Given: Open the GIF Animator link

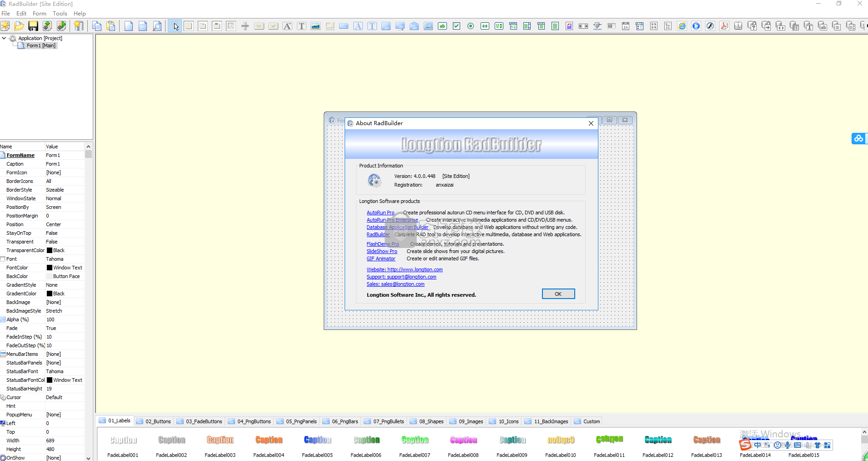Looking at the screenshot, I should [x=381, y=258].
